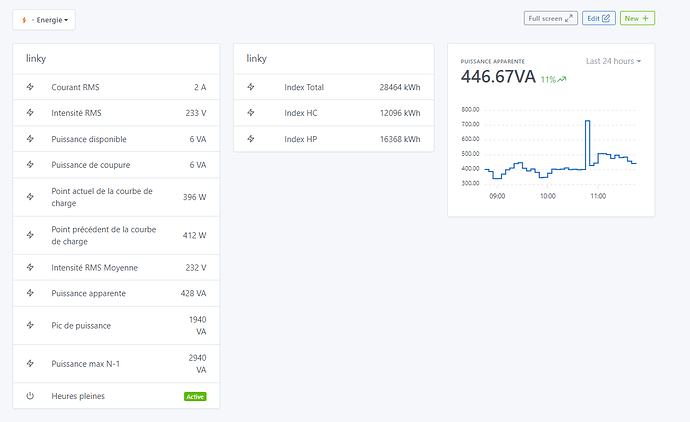The height and width of the screenshot is (422, 690).
Task: Toggle the Heures pleines Active badge
Action: [195, 396]
